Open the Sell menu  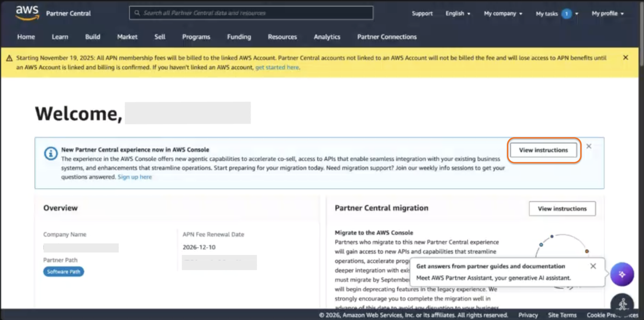(x=160, y=37)
